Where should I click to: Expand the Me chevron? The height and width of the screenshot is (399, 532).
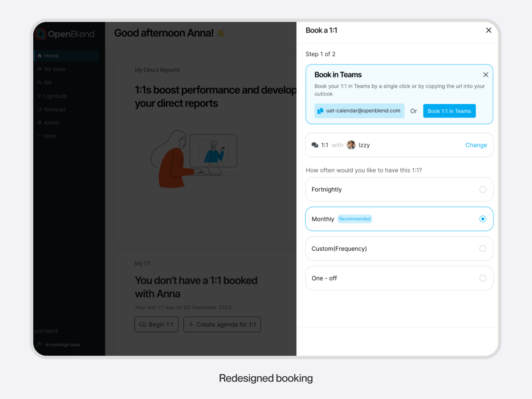coord(93,82)
